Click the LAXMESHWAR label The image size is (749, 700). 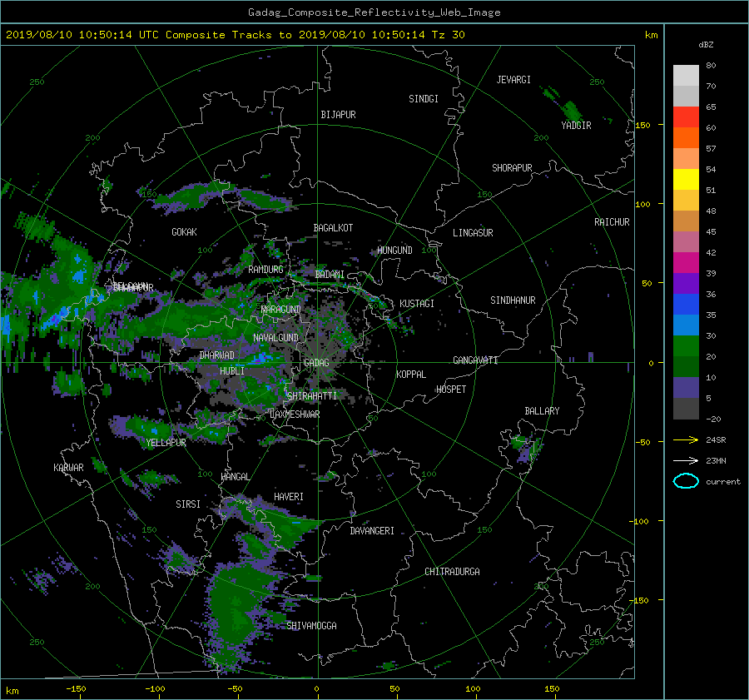click(x=295, y=415)
